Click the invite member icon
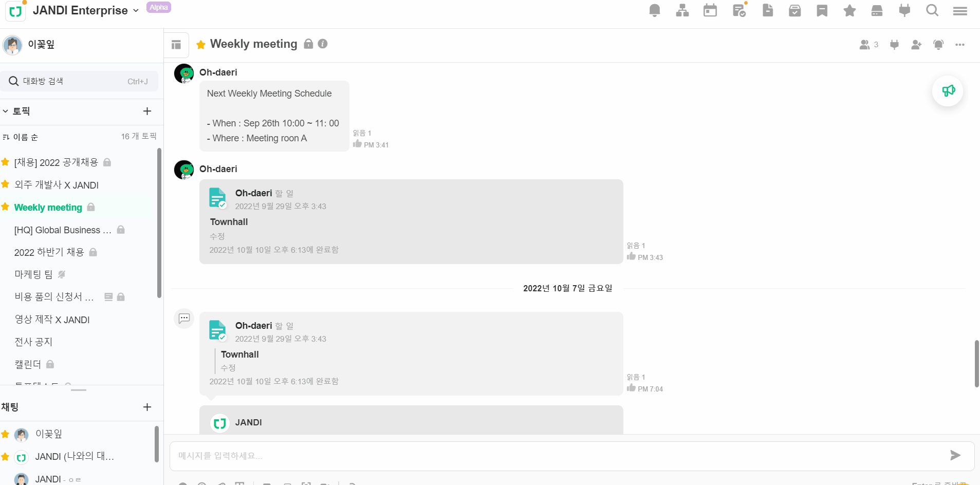The height and width of the screenshot is (485, 980). (x=916, y=45)
